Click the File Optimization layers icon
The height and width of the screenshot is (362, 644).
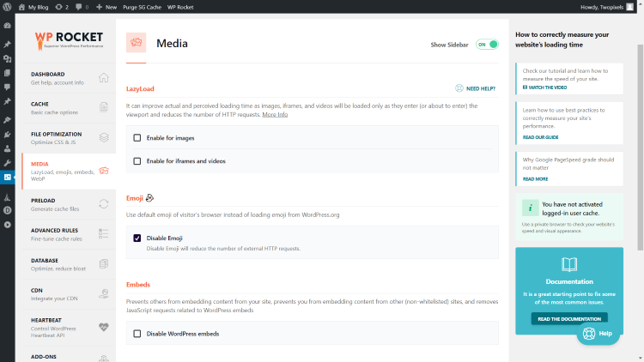coord(104,137)
